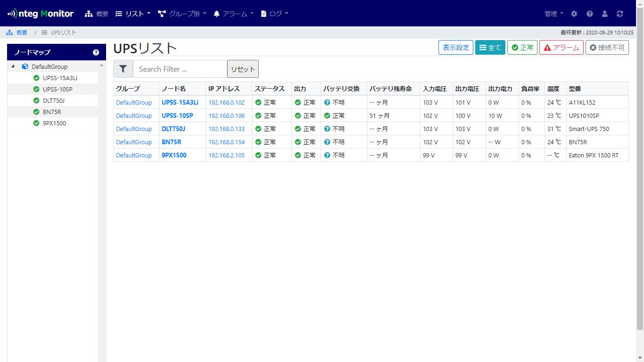Viewport: 644px width, 362px height.
Task: Open the 管理 dropdown menu
Action: (554, 14)
